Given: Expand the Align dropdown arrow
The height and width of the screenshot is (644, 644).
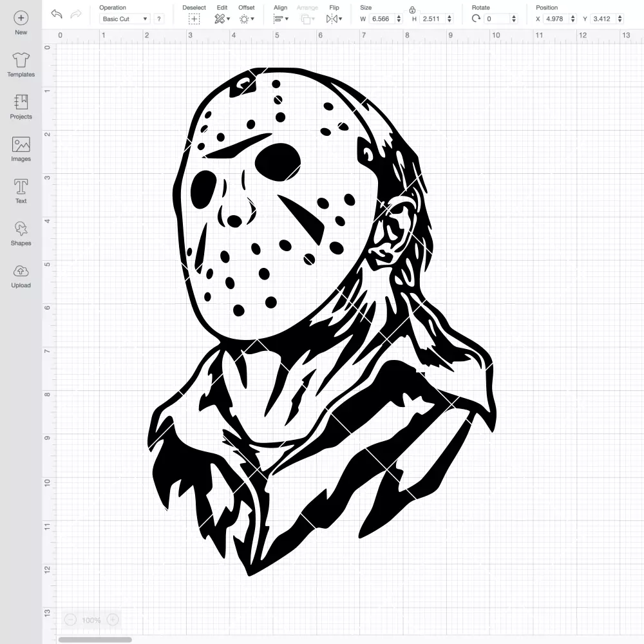Looking at the screenshot, I should [287, 19].
